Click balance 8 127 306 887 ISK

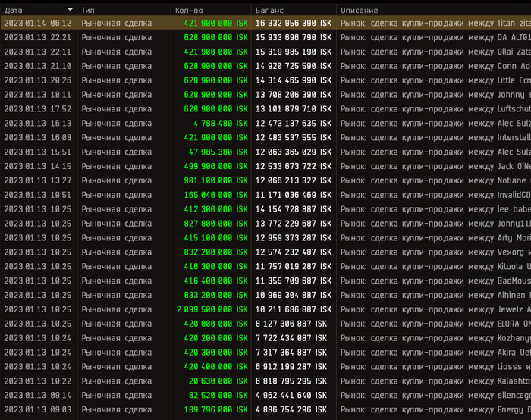click(291, 324)
